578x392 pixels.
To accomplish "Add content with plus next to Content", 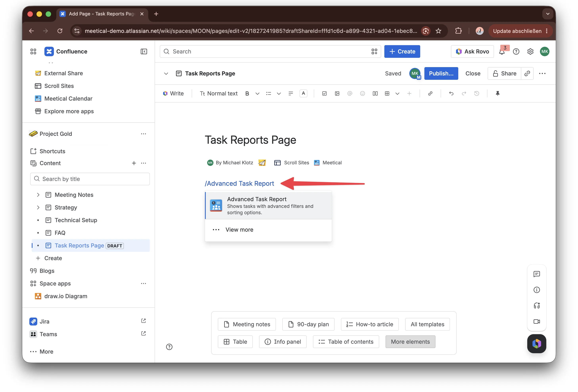I will click(x=134, y=163).
